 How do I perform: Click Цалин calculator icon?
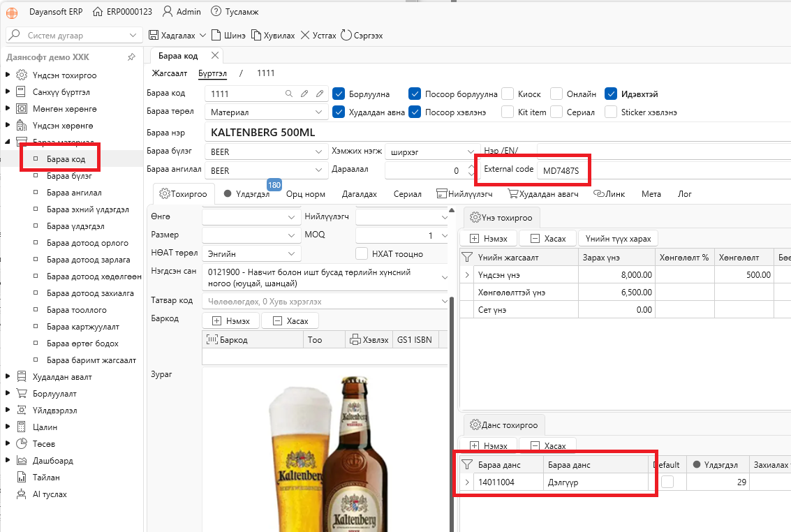point(22,427)
